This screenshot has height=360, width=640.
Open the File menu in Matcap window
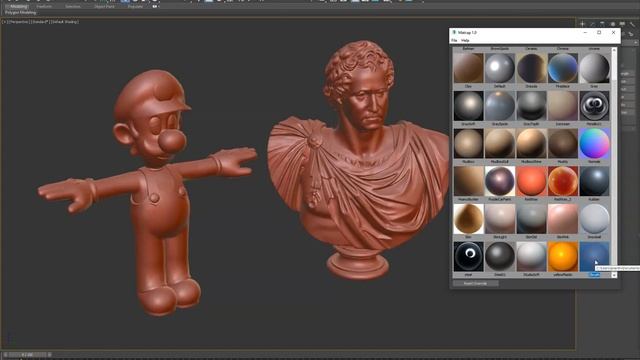click(454, 40)
